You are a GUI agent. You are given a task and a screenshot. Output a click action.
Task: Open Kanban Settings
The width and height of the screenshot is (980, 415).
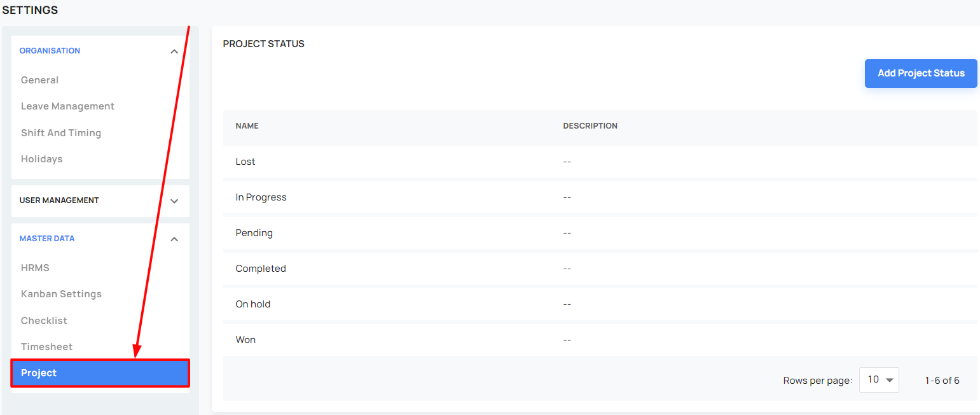[61, 294]
